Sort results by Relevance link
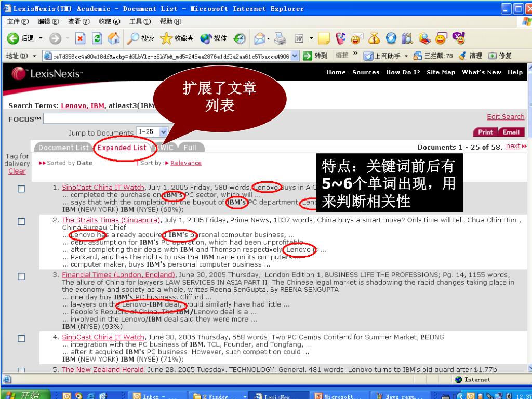532x399 pixels. click(x=185, y=163)
